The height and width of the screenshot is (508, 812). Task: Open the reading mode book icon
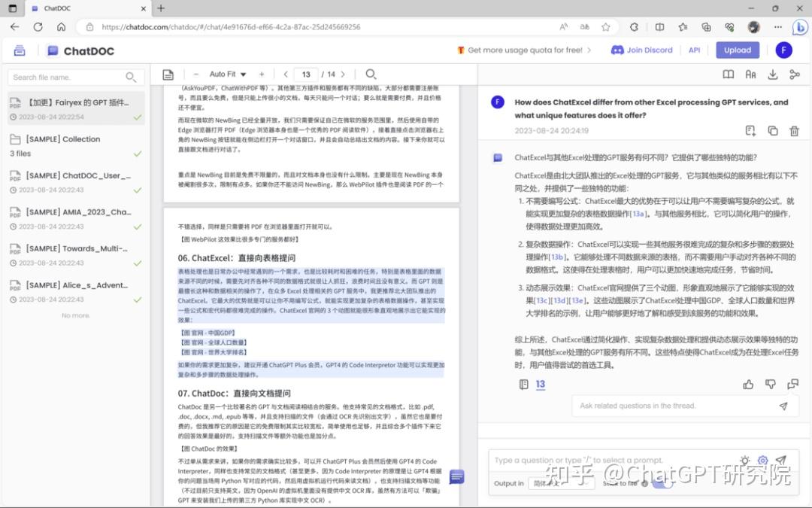[728, 75]
